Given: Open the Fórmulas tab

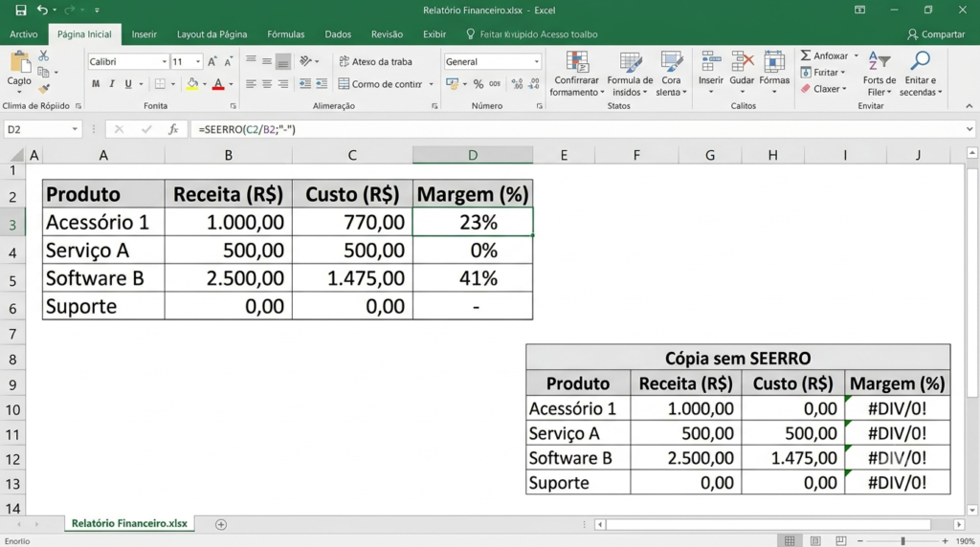Looking at the screenshot, I should pos(285,34).
